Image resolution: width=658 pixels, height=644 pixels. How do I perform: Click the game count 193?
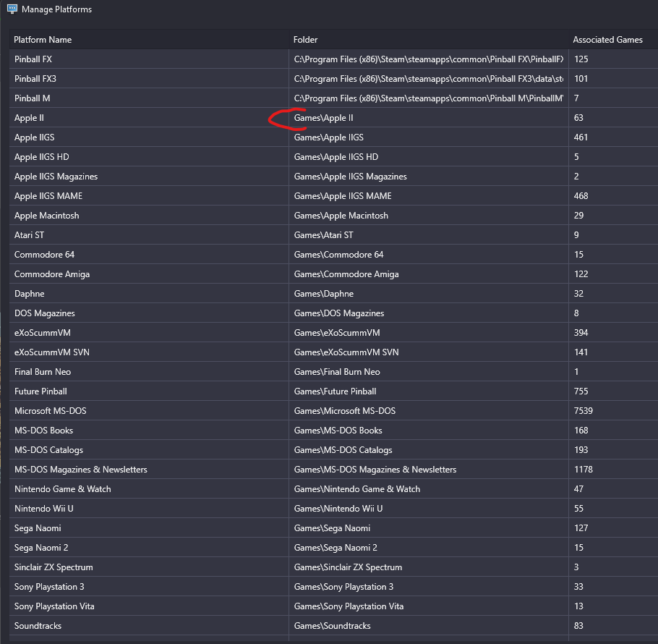tap(581, 449)
